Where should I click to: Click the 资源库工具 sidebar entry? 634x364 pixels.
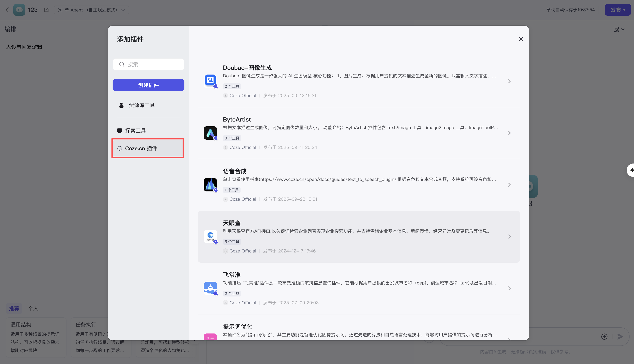[x=141, y=105]
